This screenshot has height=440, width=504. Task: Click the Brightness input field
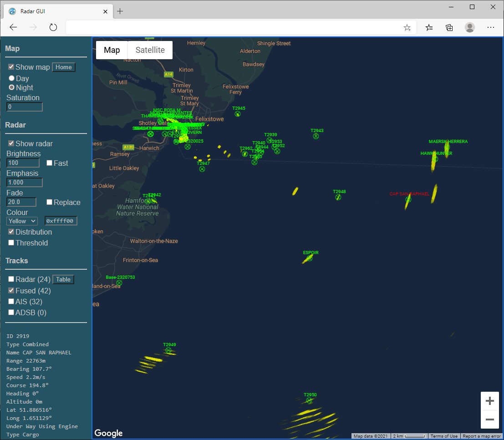point(23,163)
